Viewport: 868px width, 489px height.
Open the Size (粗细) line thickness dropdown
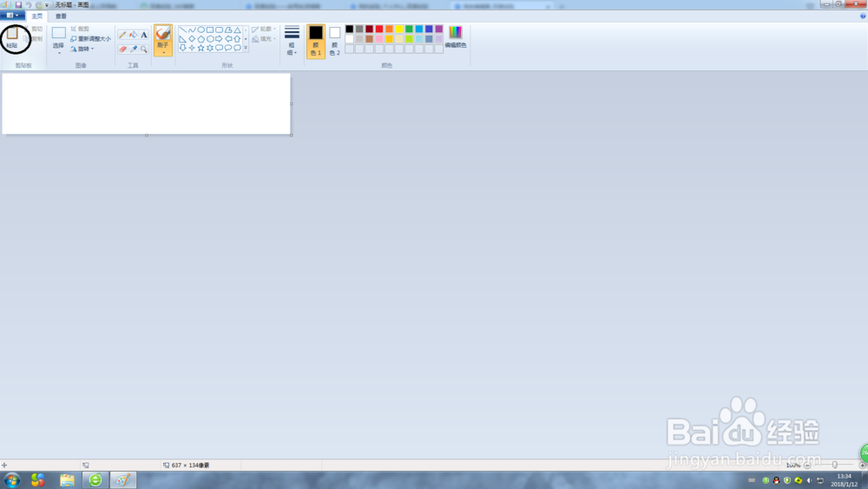tap(292, 41)
